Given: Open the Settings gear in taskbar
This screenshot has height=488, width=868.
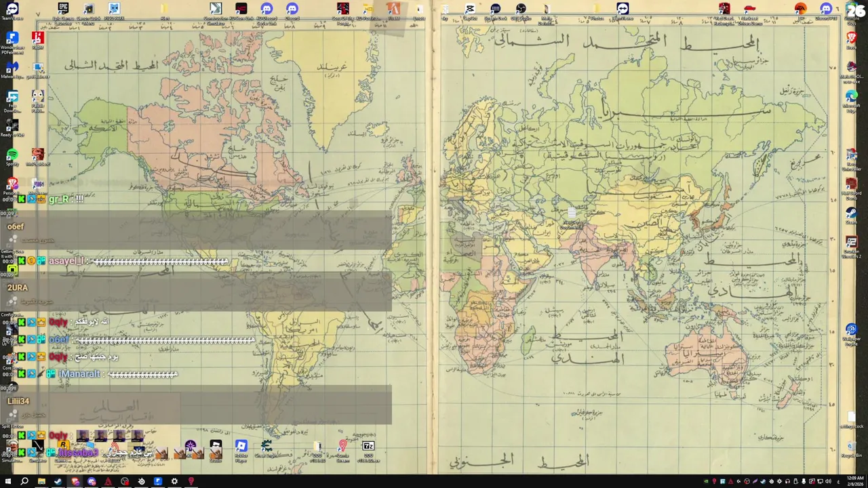Looking at the screenshot, I should pos(174,481).
